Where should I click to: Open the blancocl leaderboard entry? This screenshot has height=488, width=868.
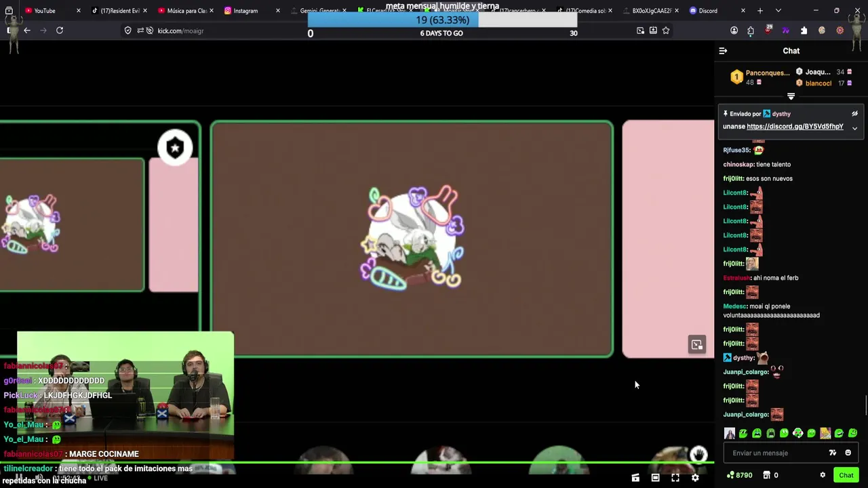click(824, 83)
